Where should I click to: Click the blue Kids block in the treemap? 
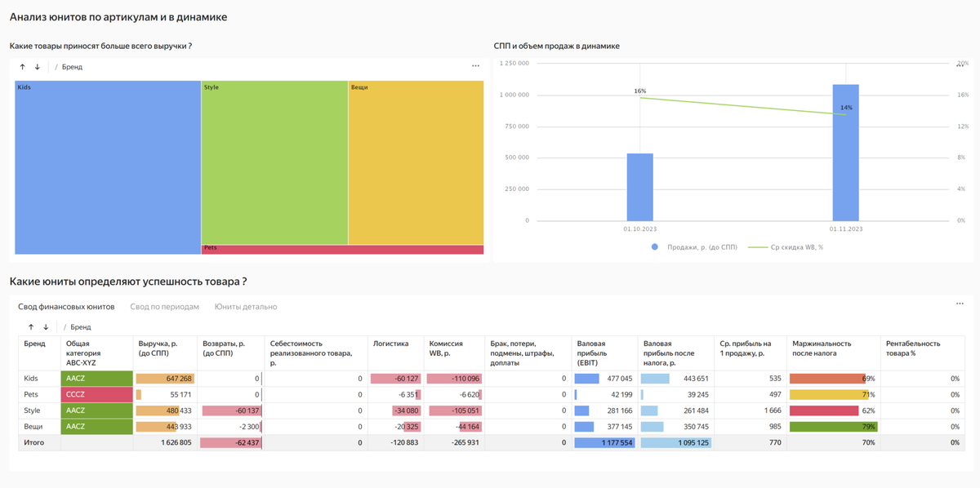click(x=108, y=167)
